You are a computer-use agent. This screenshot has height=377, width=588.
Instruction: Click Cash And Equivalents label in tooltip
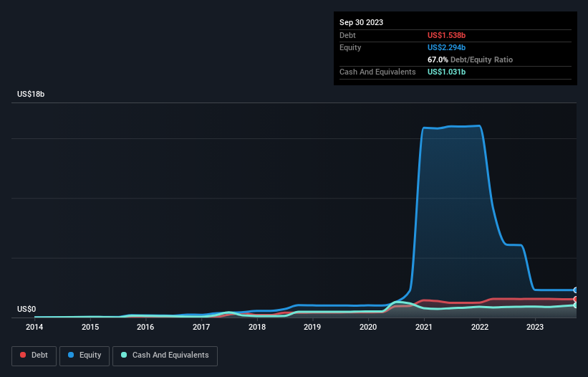377,72
